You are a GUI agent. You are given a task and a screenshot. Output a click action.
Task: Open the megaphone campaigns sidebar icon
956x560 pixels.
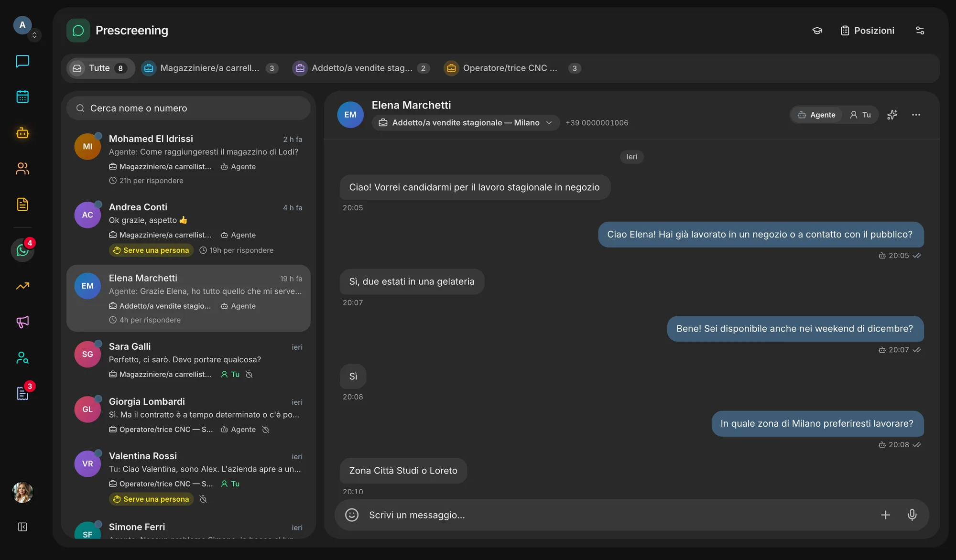tap(22, 322)
